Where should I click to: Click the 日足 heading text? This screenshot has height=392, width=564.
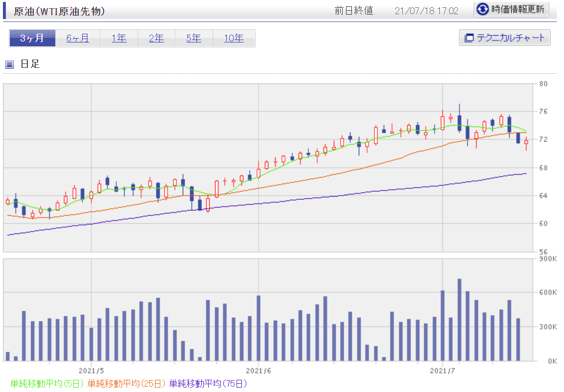pyautogui.click(x=30, y=64)
